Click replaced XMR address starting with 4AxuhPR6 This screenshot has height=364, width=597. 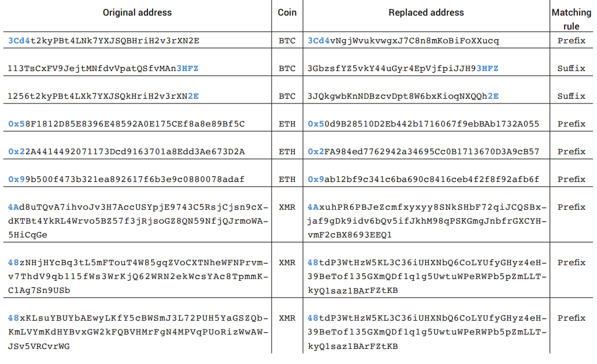(x=427, y=221)
